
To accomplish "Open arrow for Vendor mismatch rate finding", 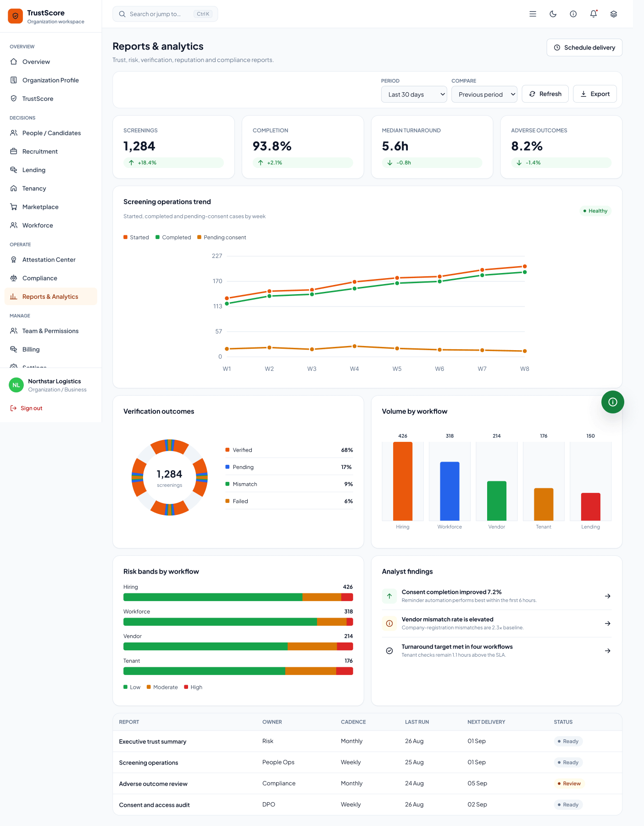I will click(x=608, y=624).
